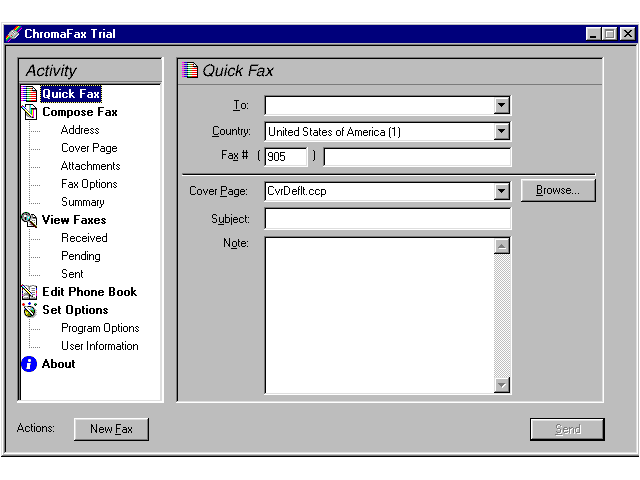Click the ChromaFax title bar icon

tap(13, 34)
